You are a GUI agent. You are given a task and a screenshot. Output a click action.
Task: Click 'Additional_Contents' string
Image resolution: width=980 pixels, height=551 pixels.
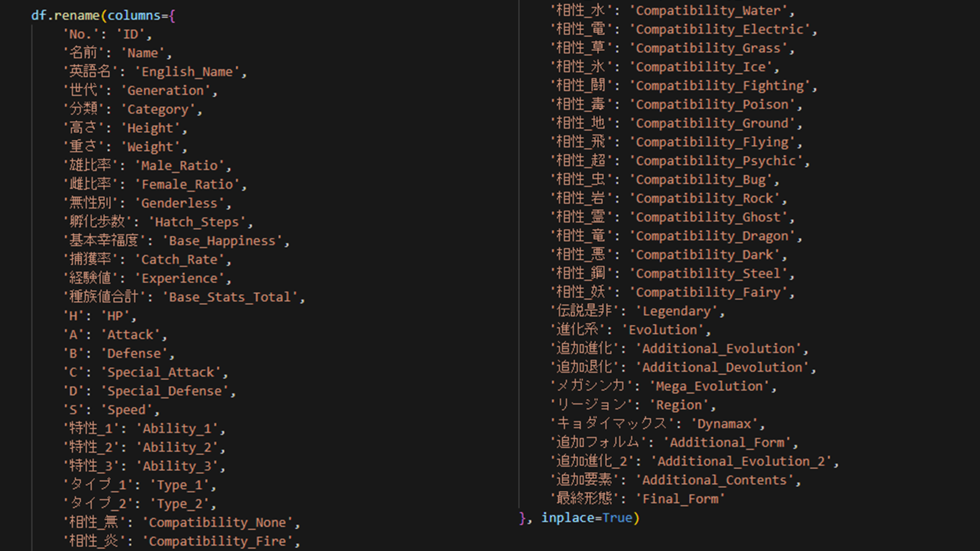[x=715, y=480]
